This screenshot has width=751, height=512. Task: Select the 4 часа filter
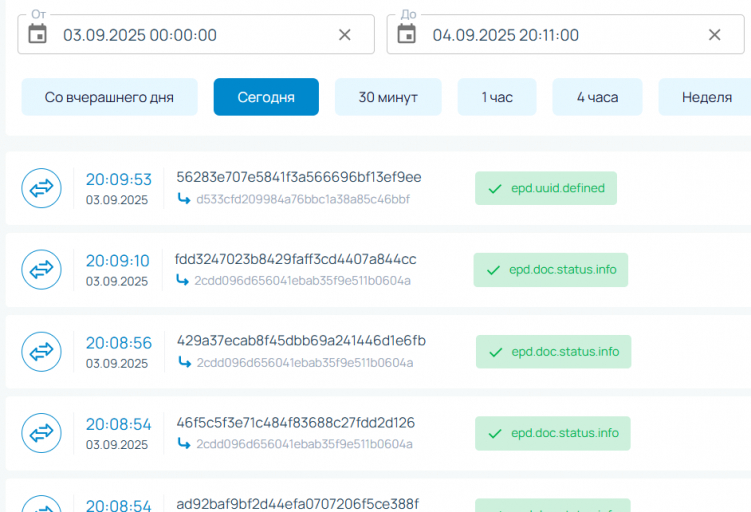pyautogui.click(x=597, y=97)
